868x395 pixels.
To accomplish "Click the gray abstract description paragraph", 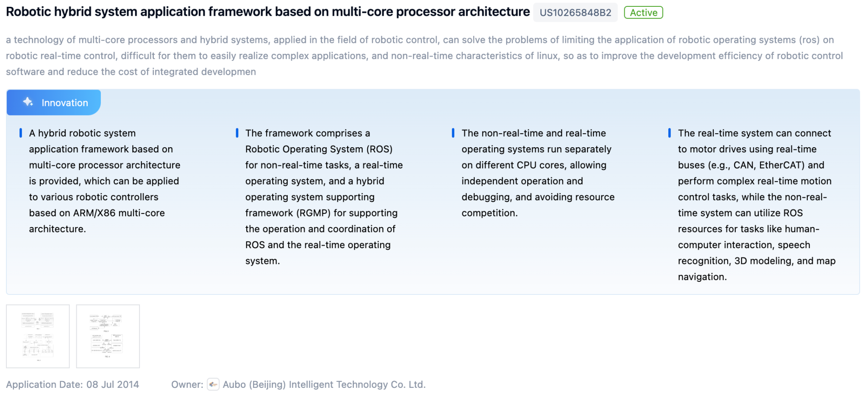I will coord(424,56).
